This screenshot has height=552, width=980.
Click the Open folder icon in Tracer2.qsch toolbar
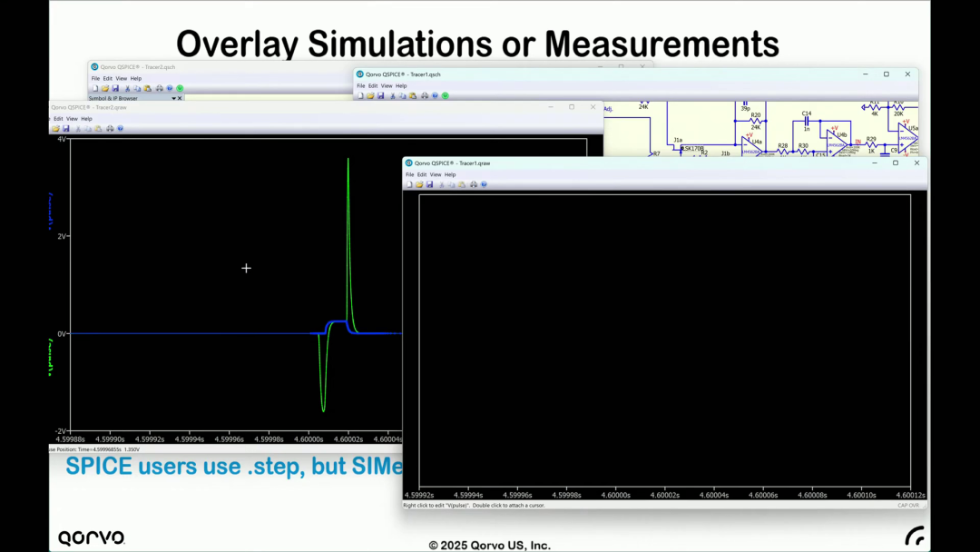tap(105, 89)
